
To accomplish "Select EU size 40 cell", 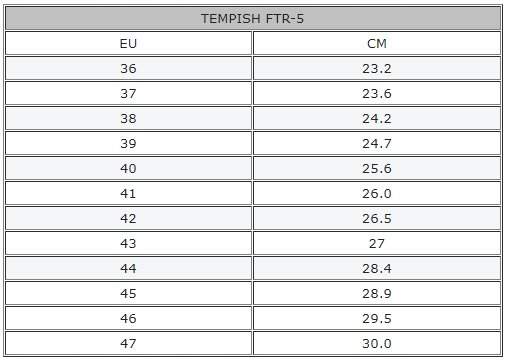I will click(128, 168).
